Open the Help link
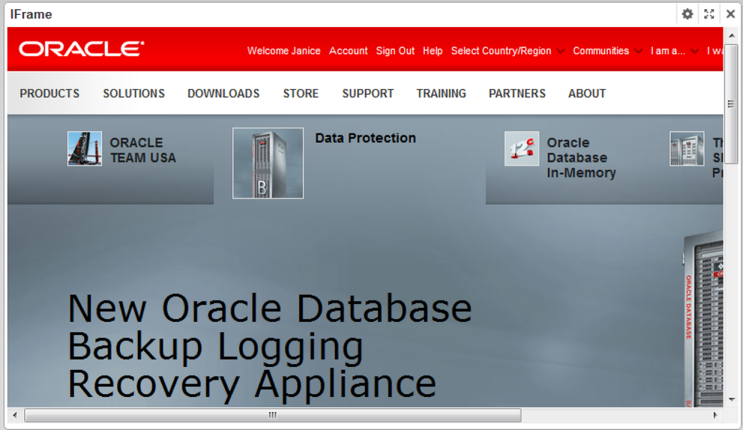Screen dimensions: 743x430 click(x=433, y=51)
